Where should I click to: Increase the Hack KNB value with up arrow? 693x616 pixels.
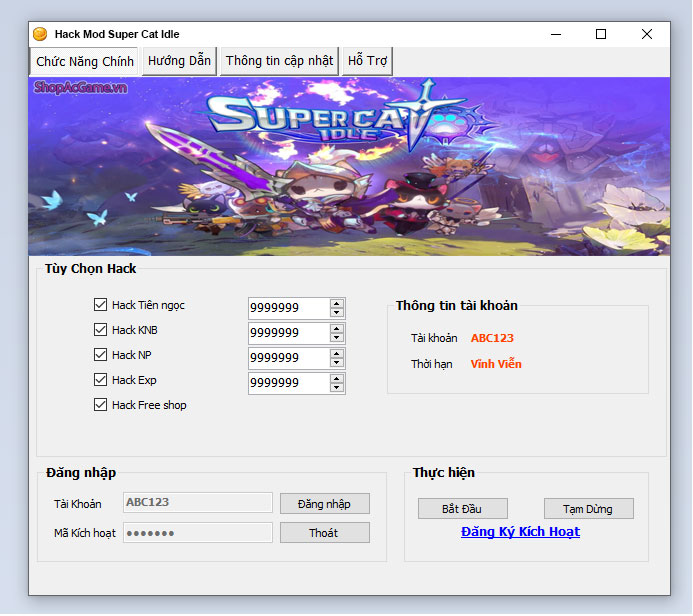(x=337, y=328)
